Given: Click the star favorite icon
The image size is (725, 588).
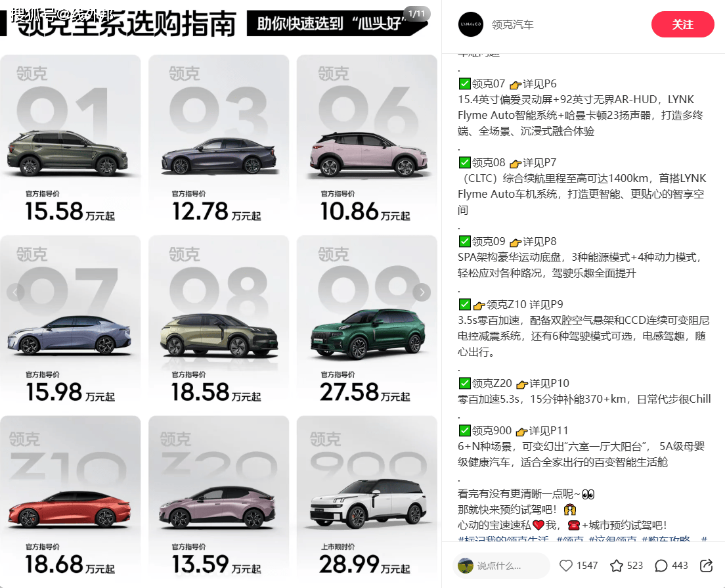Looking at the screenshot, I should click(x=617, y=565).
